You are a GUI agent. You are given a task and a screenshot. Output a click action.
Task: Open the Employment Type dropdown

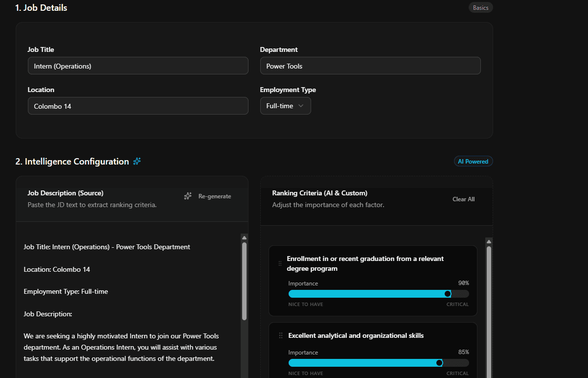click(x=285, y=105)
